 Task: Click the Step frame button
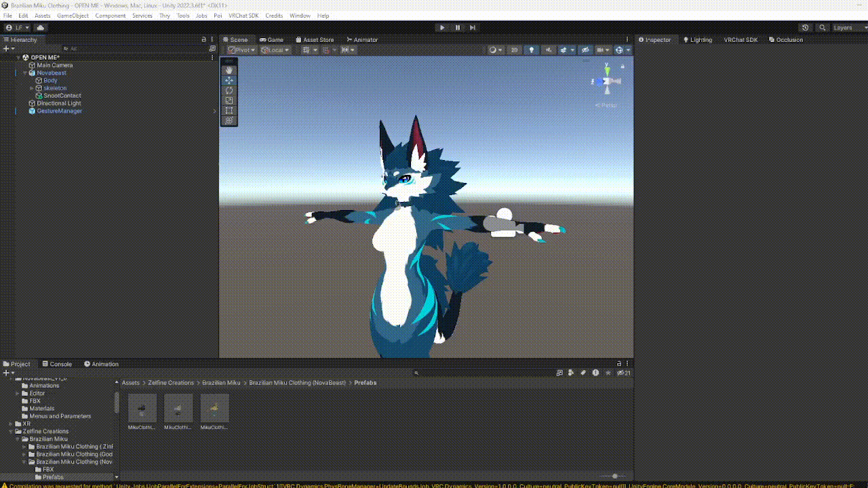[x=473, y=28]
